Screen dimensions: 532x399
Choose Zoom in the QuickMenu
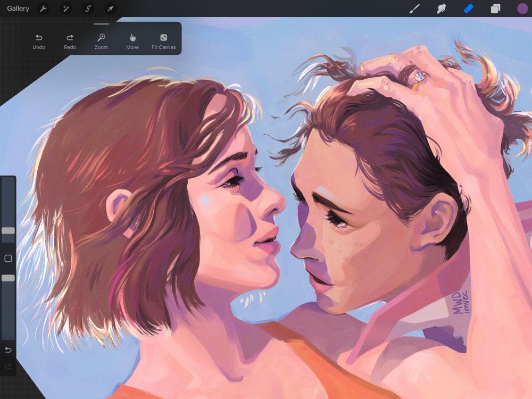(x=101, y=41)
